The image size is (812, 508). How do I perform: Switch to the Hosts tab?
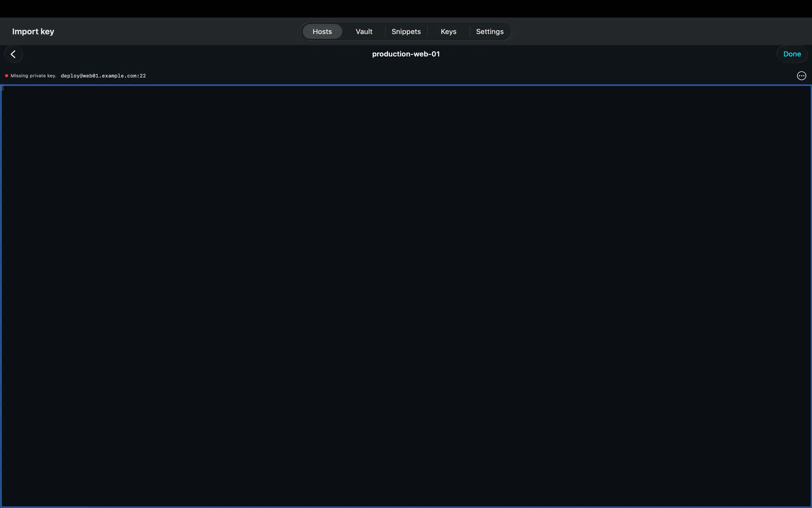coord(322,31)
